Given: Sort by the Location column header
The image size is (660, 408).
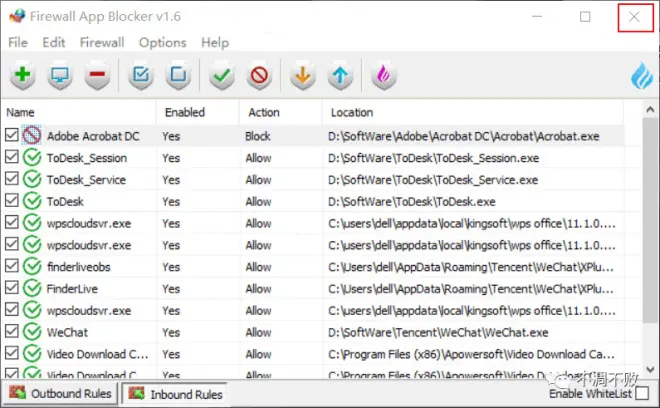Looking at the screenshot, I should coord(473,112).
